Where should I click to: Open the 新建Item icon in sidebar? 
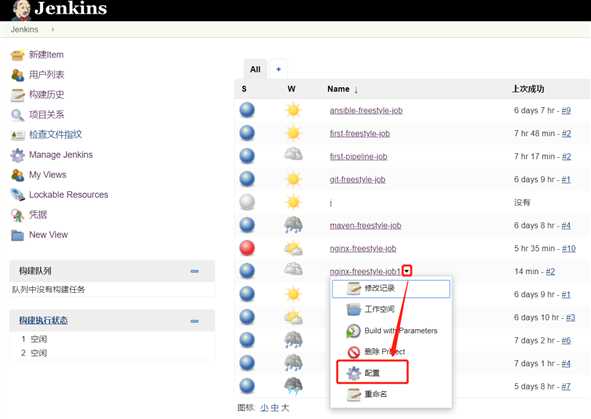pos(17,55)
